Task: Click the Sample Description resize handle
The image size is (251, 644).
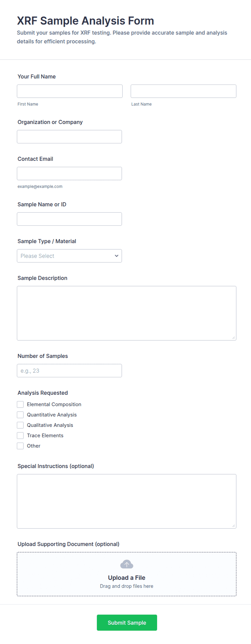Action: [234, 338]
